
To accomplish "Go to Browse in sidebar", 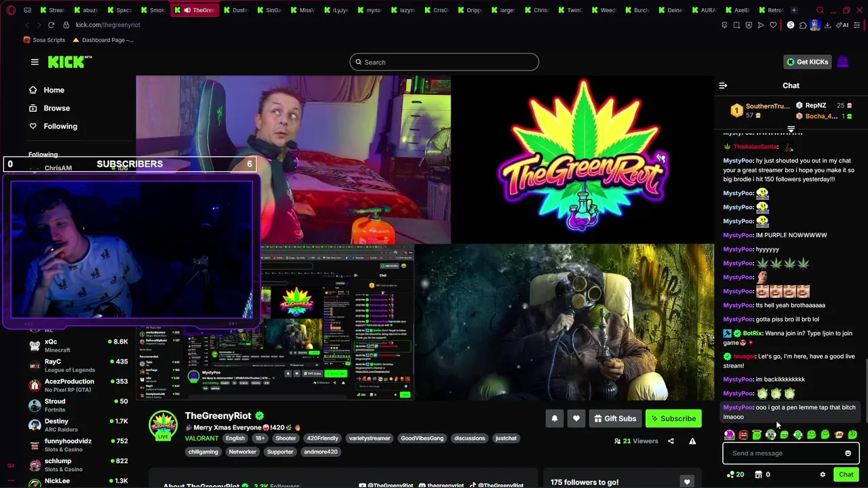I will point(50,108).
